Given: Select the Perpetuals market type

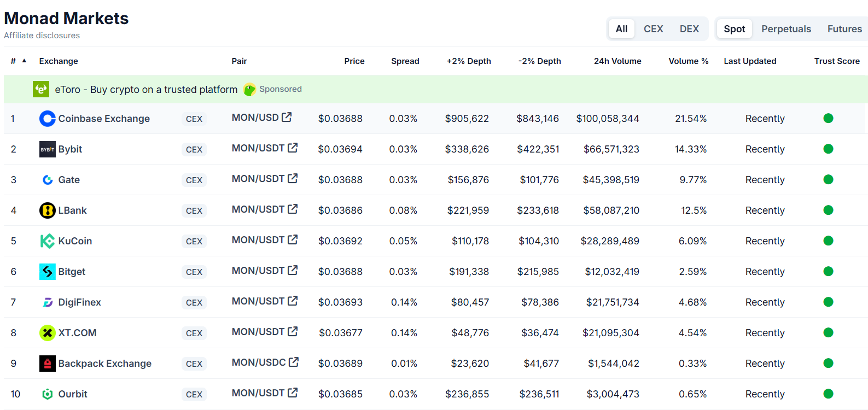Looking at the screenshot, I should click(786, 29).
